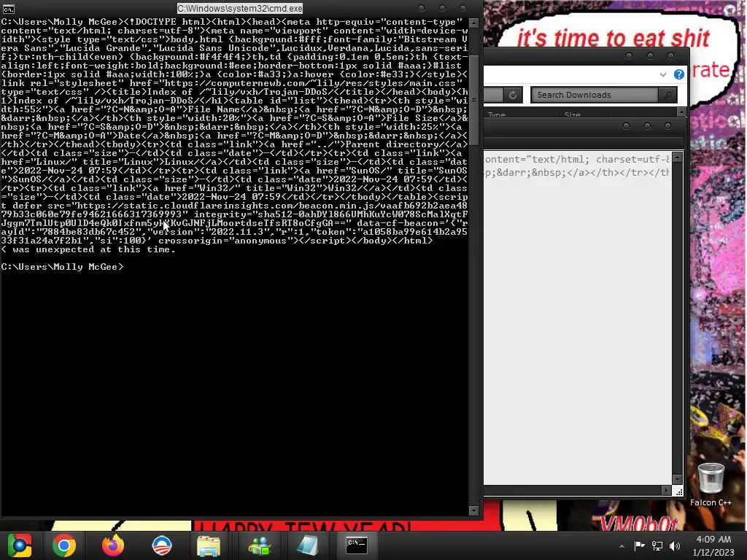Click the Notepad line containing '&darr;&nbsp;</a></th>'
This screenshot has height=560, width=747.
tap(577, 172)
